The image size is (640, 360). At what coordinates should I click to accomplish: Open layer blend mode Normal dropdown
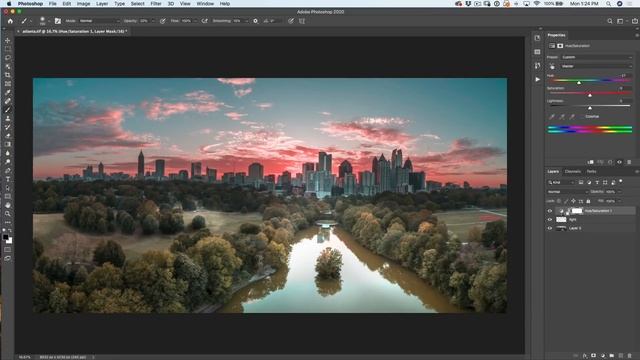(567, 191)
